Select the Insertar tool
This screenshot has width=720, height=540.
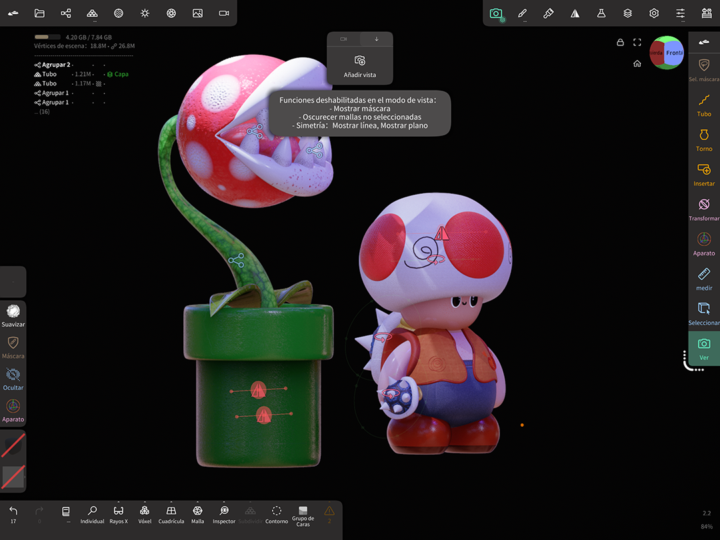click(704, 175)
